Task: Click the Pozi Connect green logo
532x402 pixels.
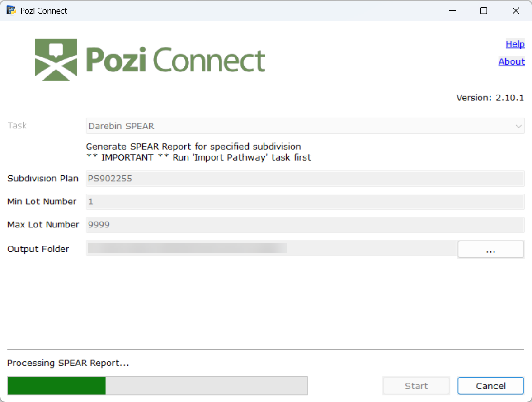Action: pyautogui.click(x=150, y=60)
